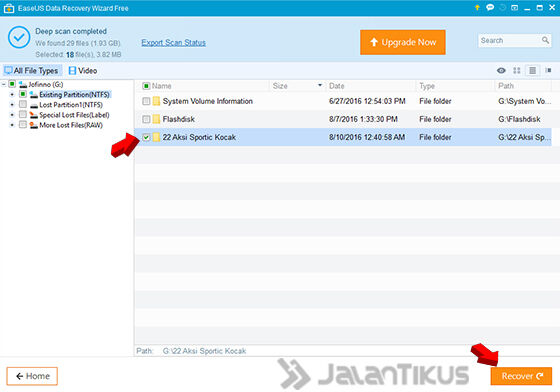
Task: Switch to the Video filter tab
Action: [x=83, y=71]
